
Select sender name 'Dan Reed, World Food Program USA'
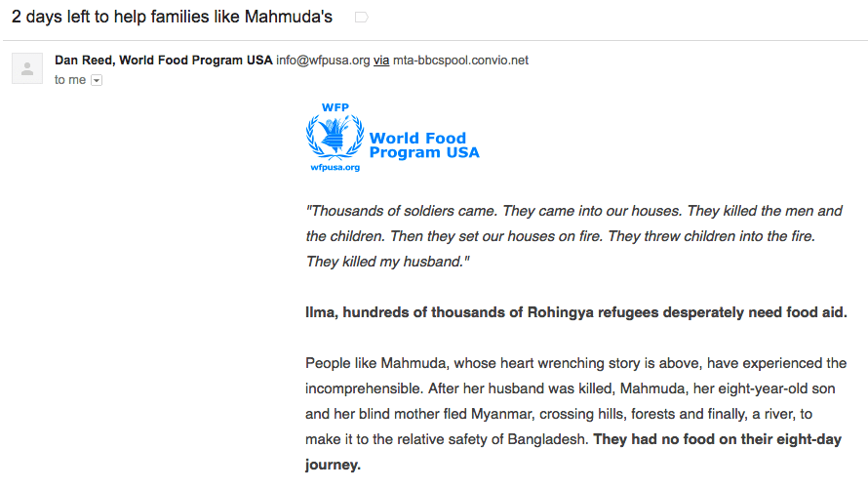click(164, 60)
